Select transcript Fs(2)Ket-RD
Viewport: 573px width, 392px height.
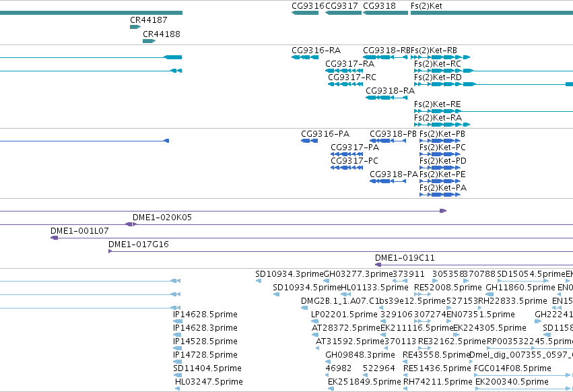(x=494, y=84)
